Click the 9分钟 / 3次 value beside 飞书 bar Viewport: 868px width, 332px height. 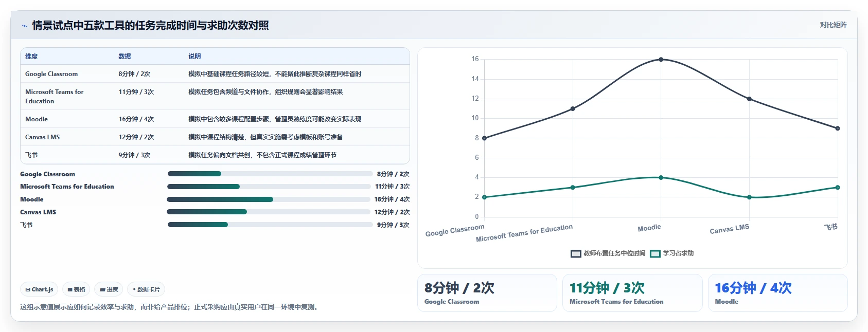pyautogui.click(x=393, y=225)
